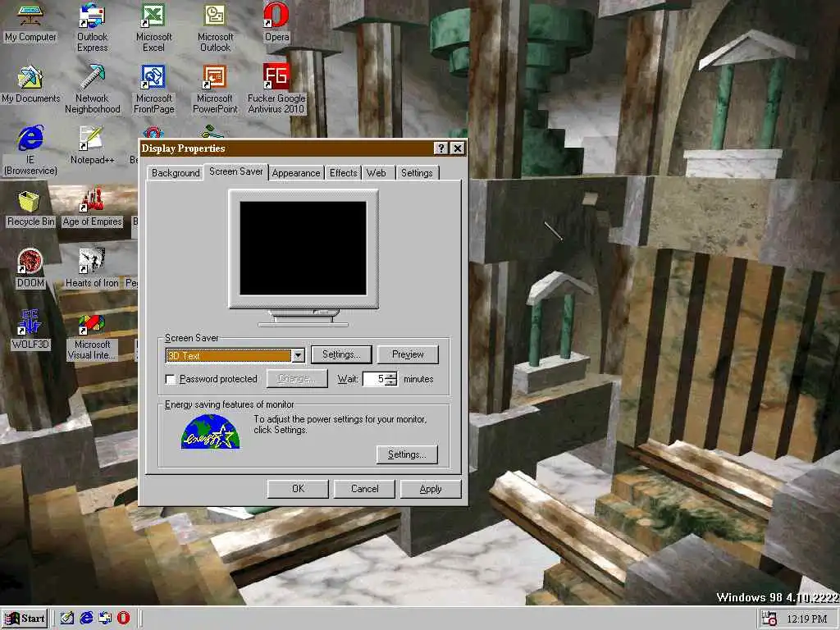Open energy saving Settings button
The width and height of the screenshot is (840, 630).
pos(407,454)
